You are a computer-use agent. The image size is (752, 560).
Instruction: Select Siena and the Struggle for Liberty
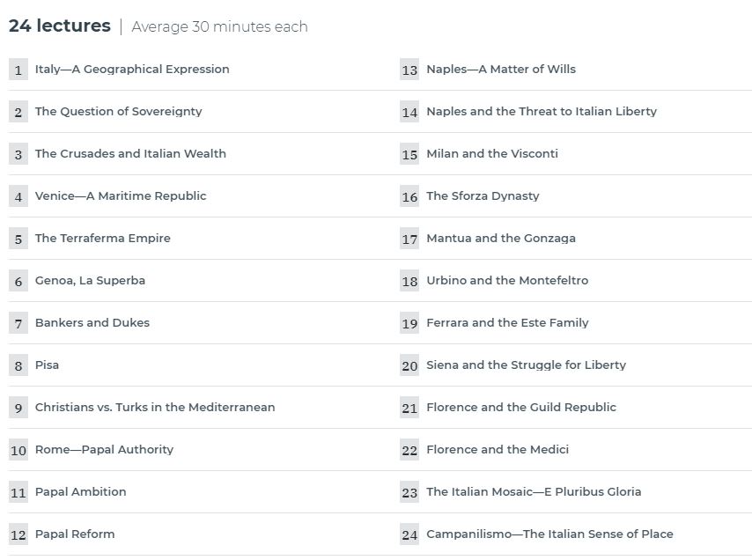click(x=526, y=365)
